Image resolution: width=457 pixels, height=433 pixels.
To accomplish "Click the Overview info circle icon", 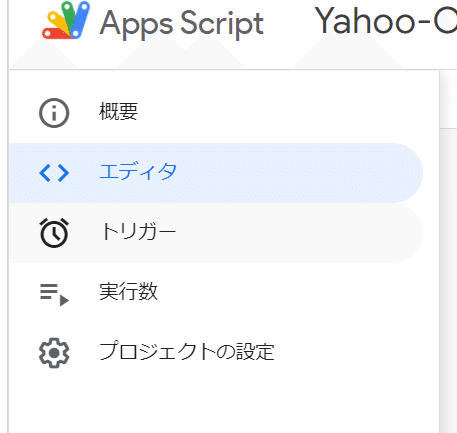I will [x=54, y=113].
